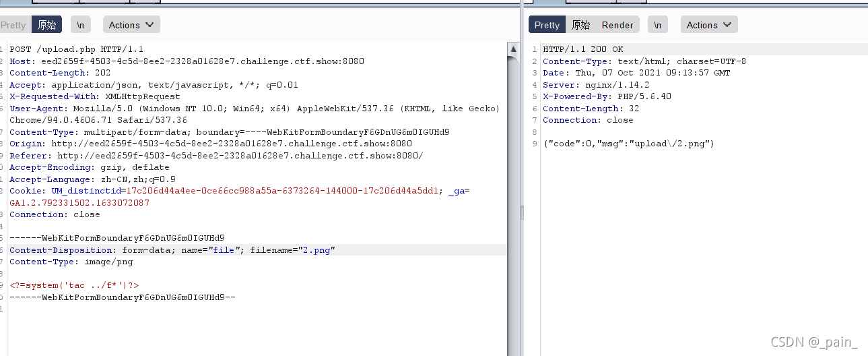Select the request 原始 (Raw) tab
Image resolution: width=868 pixels, height=356 pixels.
(x=46, y=25)
